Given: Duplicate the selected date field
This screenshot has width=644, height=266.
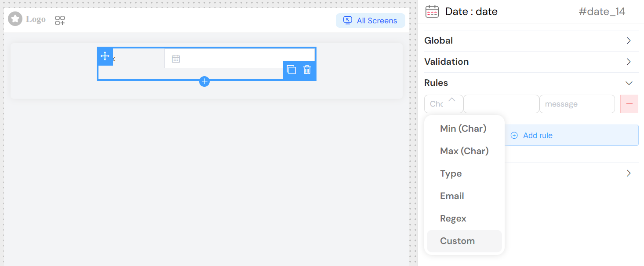Looking at the screenshot, I should tap(291, 70).
